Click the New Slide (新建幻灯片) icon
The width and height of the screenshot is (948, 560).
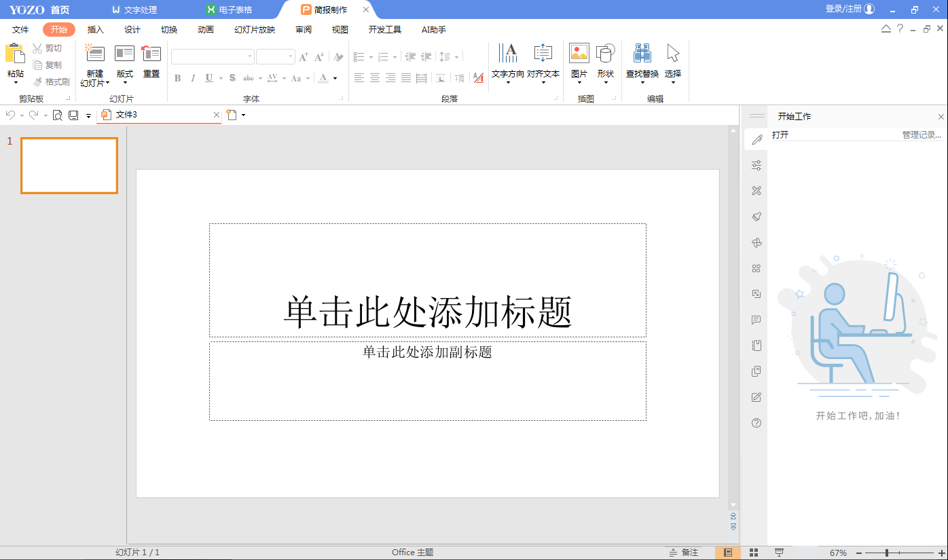pyautogui.click(x=94, y=54)
